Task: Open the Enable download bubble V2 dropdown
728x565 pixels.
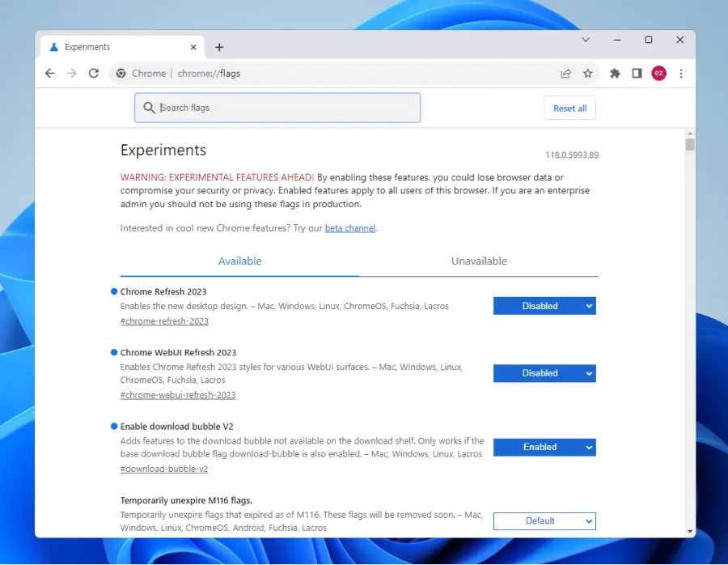Action: [x=544, y=447]
